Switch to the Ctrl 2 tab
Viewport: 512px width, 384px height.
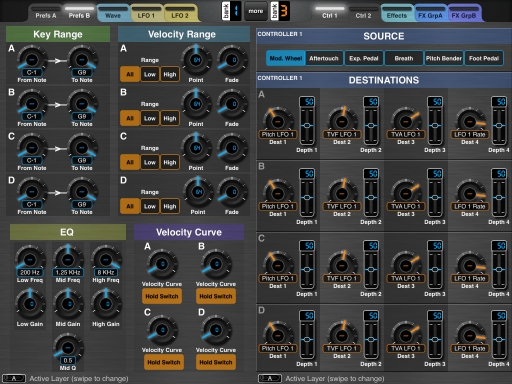(x=363, y=13)
